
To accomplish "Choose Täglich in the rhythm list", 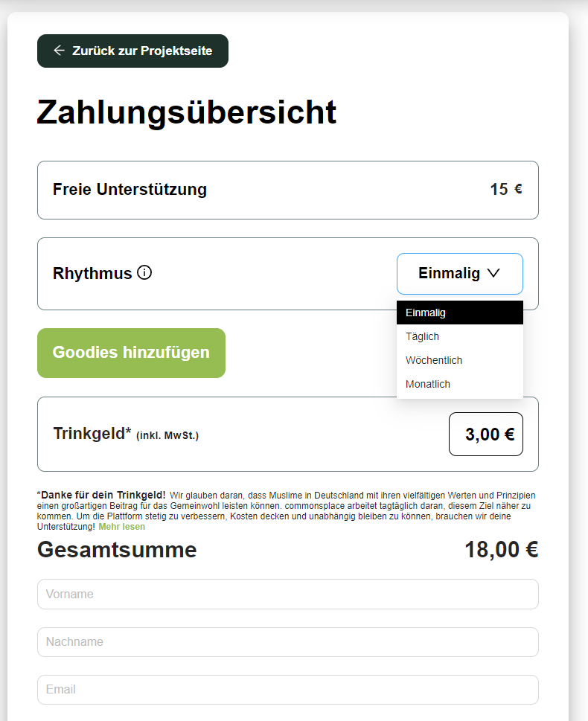I will [460, 336].
